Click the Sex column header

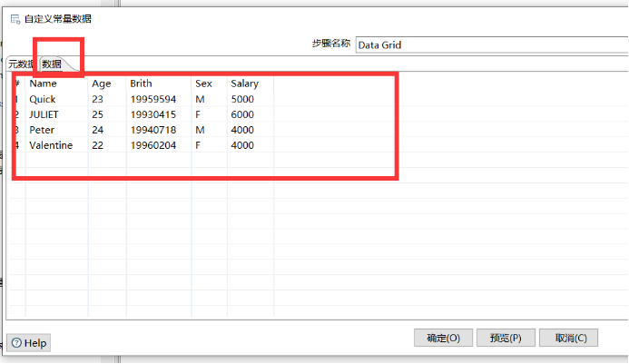click(209, 84)
